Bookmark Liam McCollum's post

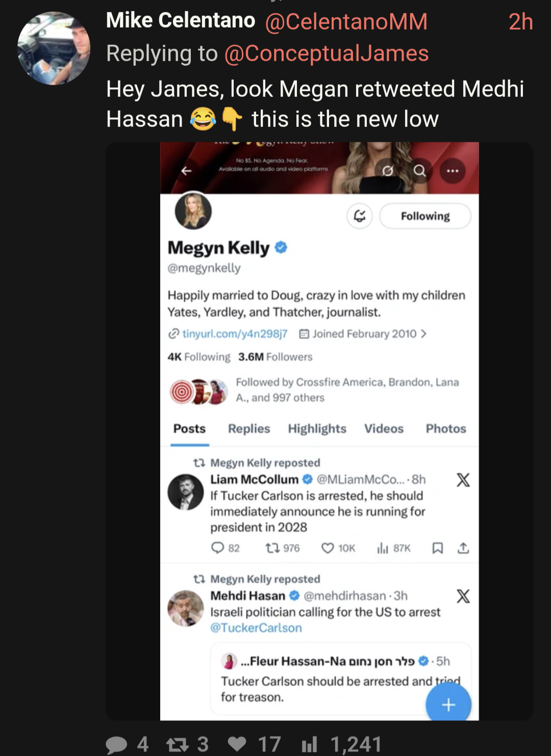point(437,548)
